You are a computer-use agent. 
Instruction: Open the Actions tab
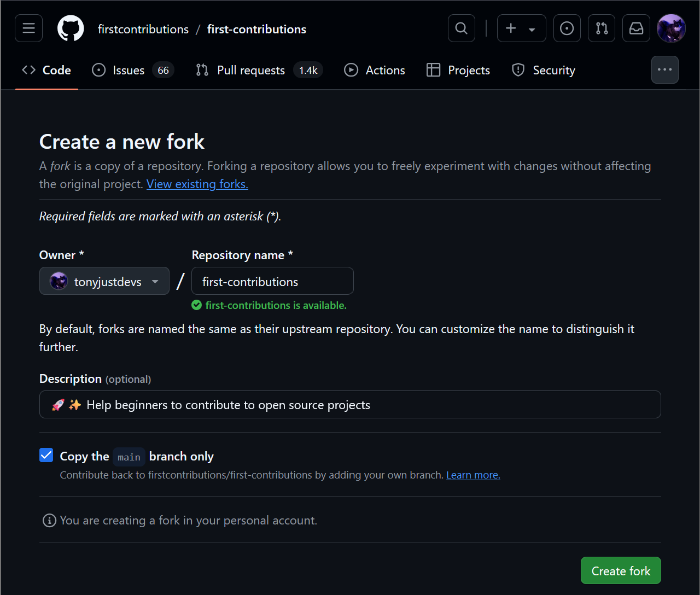(x=375, y=70)
